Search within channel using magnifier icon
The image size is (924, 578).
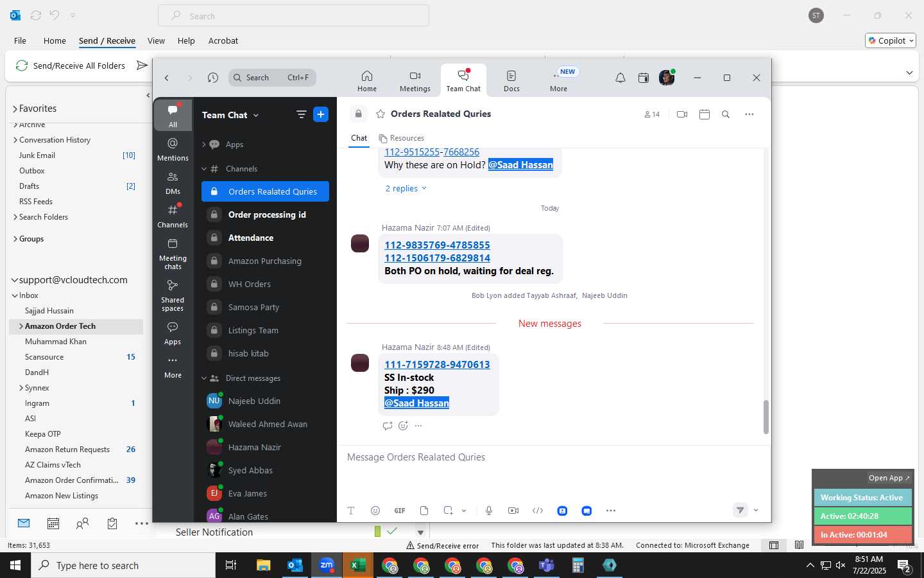coord(726,114)
